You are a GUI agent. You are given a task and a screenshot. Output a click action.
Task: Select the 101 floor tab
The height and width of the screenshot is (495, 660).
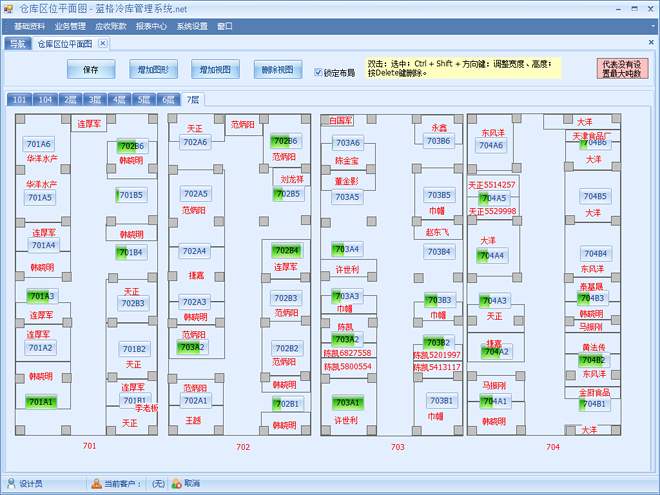pyautogui.click(x=19, y=100)
